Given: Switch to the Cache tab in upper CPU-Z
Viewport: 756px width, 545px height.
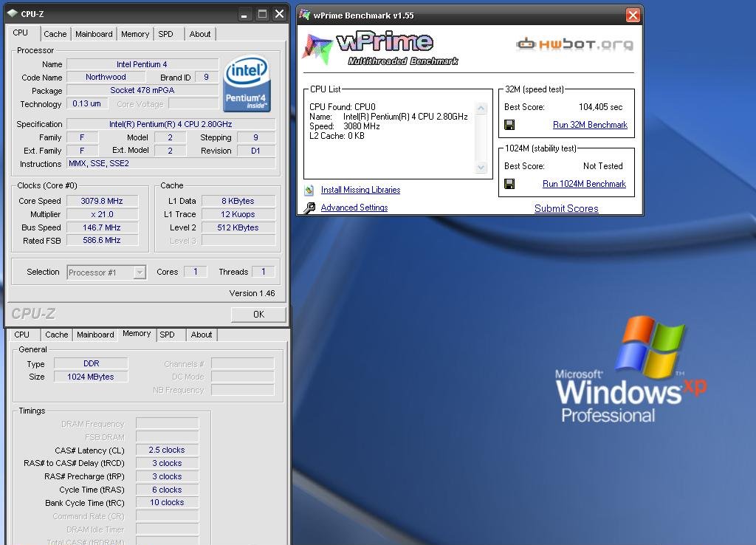Looking at the screenshot, I should click(x=55, y=34).
